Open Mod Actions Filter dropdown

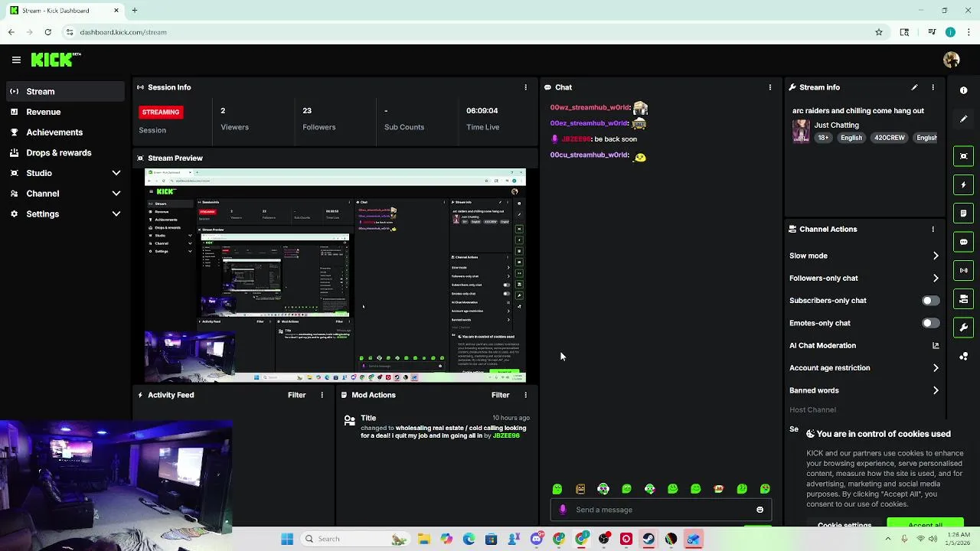pyautogui.click(x=501, y=395)
